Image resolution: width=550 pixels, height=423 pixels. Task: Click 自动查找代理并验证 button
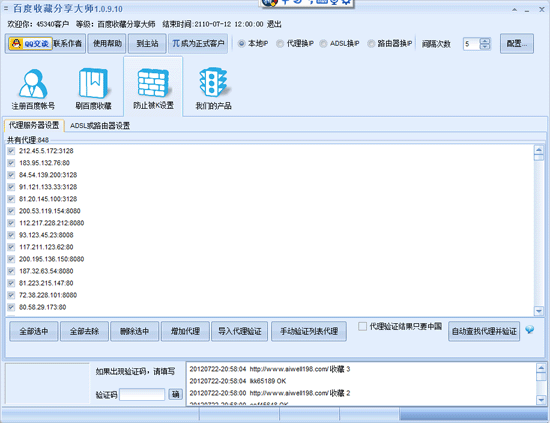point(484,331)
